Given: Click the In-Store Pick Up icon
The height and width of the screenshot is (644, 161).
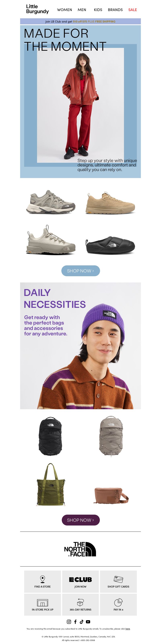Looking at the screenshot, I should tap(42, 603).
